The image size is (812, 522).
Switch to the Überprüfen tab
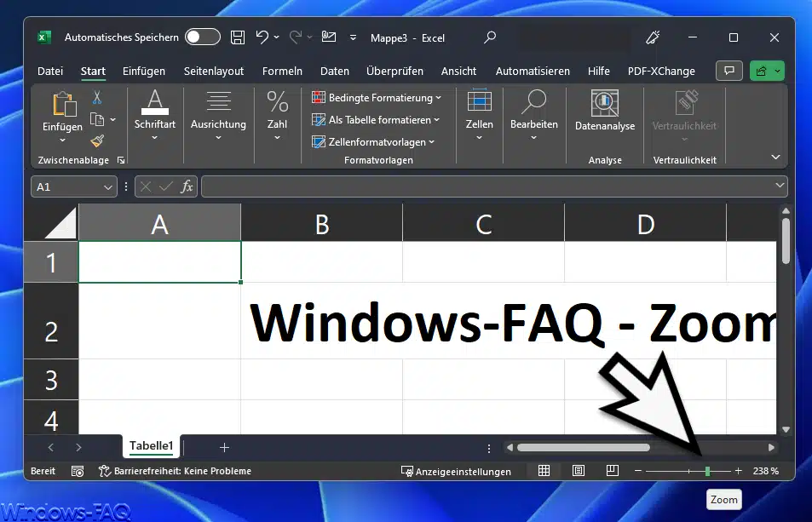pos(394,71)
